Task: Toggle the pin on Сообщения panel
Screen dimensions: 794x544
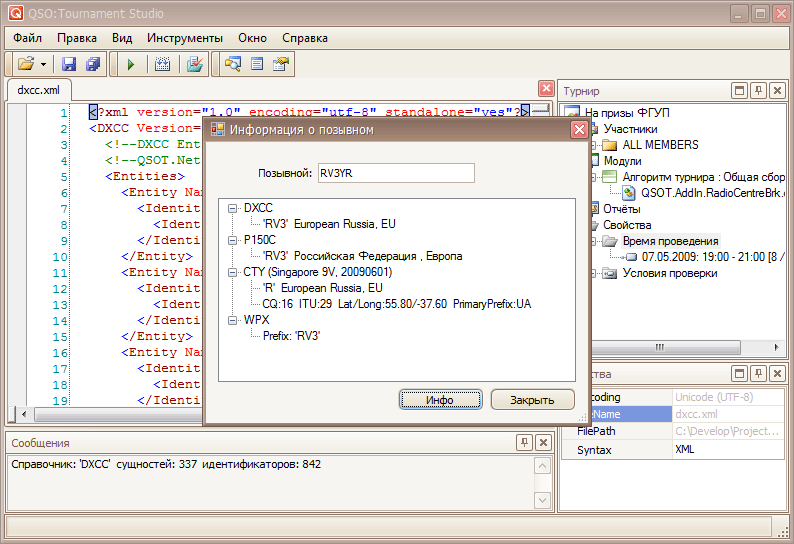Action: [524, 442]
